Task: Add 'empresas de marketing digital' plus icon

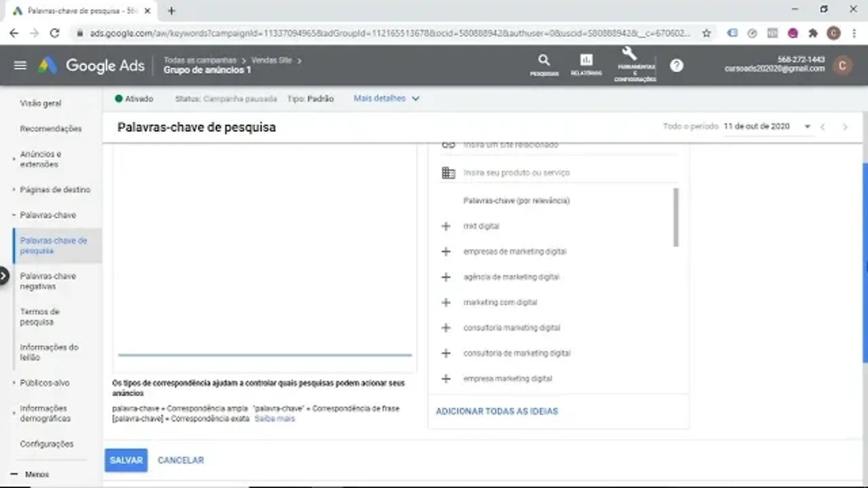Action: pyautogui.click(x=446, y=251)
